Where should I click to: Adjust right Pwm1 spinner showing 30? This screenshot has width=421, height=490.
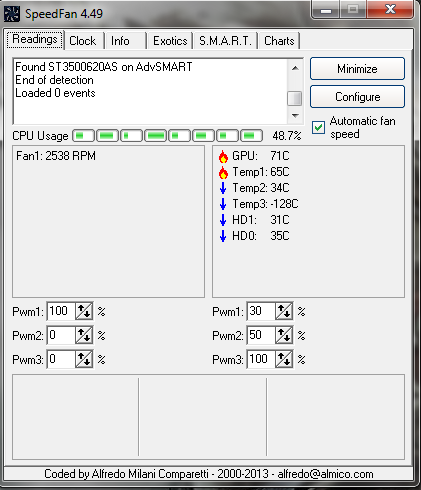coord(284,311)
